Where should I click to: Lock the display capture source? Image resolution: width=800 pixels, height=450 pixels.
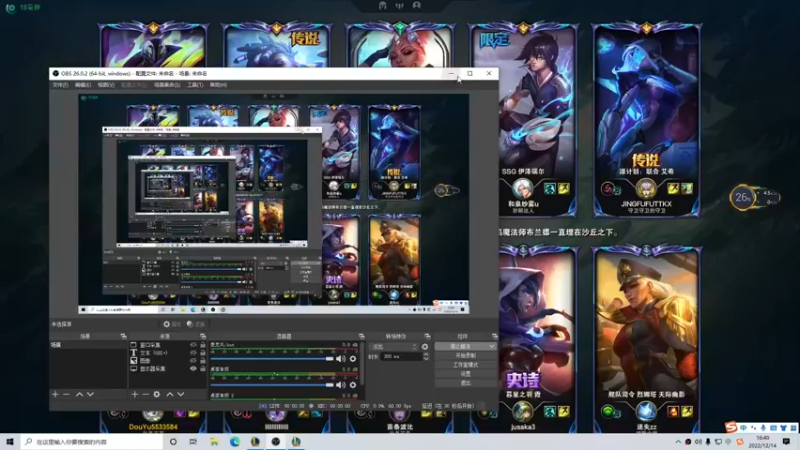click(x=203, y=368)
